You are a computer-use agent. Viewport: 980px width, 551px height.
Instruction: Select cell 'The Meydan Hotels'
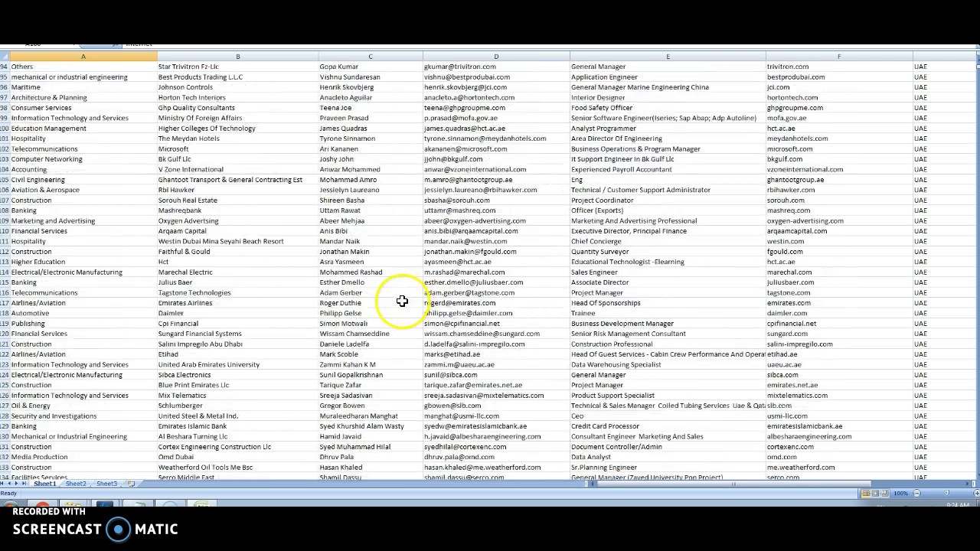point(188,139)
